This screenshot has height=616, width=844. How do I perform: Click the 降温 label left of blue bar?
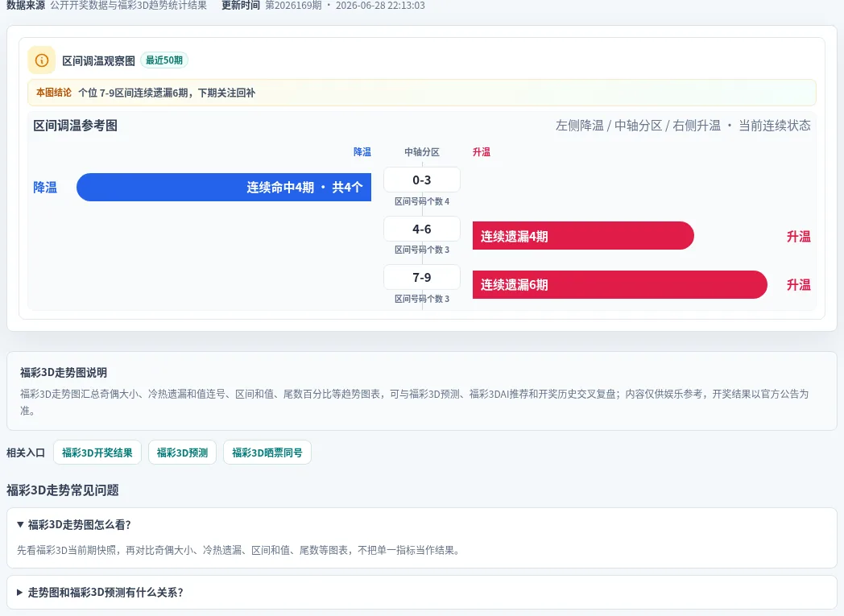pos(45,188)
